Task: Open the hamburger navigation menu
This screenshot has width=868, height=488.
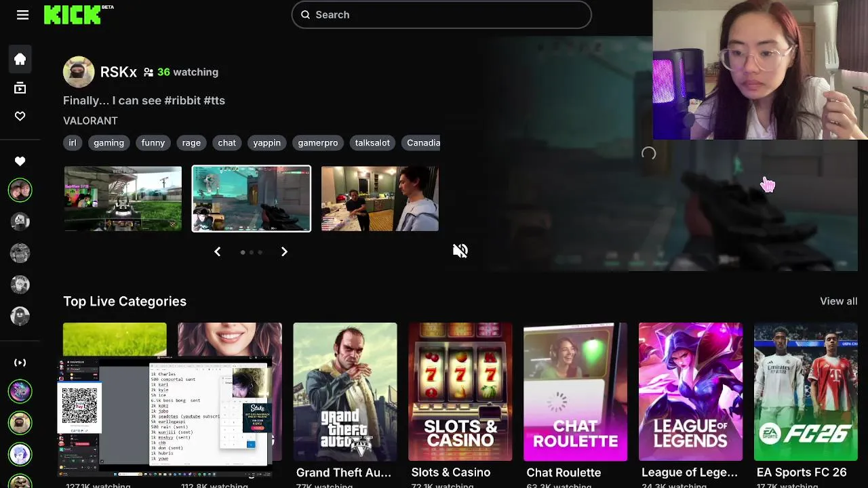Action: pos(22,15)
